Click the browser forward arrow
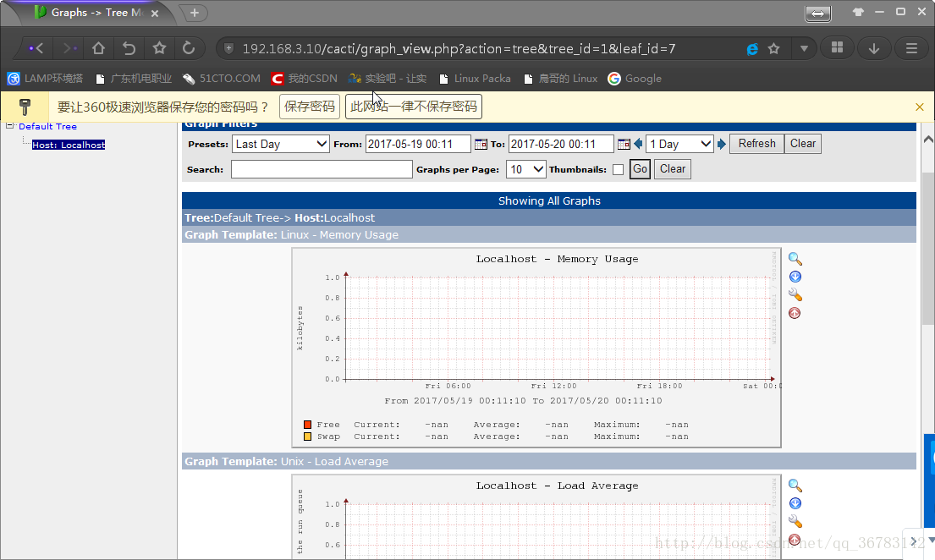The height and width of the screenshot is (560, 935). point(69,48)
